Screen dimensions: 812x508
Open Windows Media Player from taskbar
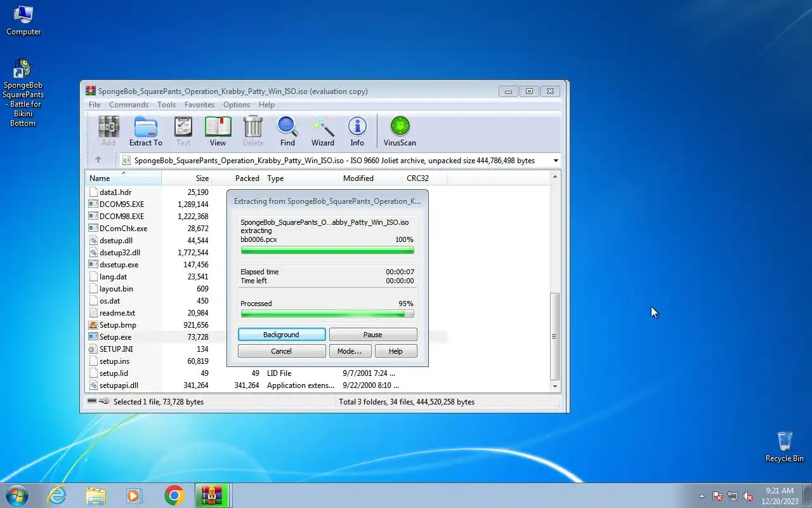tap(134, 495)
